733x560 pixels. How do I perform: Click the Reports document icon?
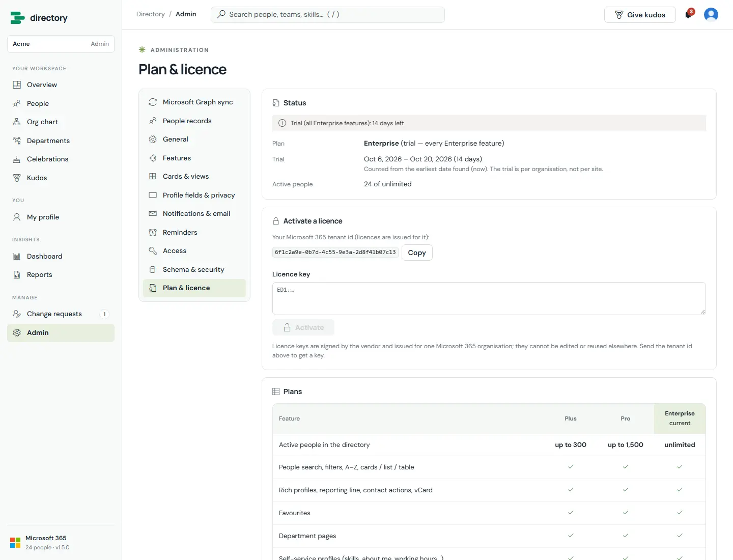[17, 275]
